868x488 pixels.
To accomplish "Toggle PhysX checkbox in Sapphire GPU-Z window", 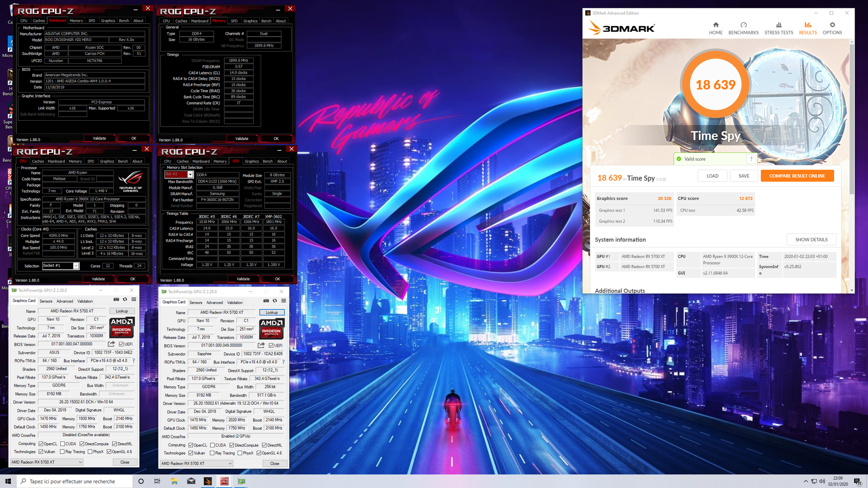I will click(x=240, y=453).
